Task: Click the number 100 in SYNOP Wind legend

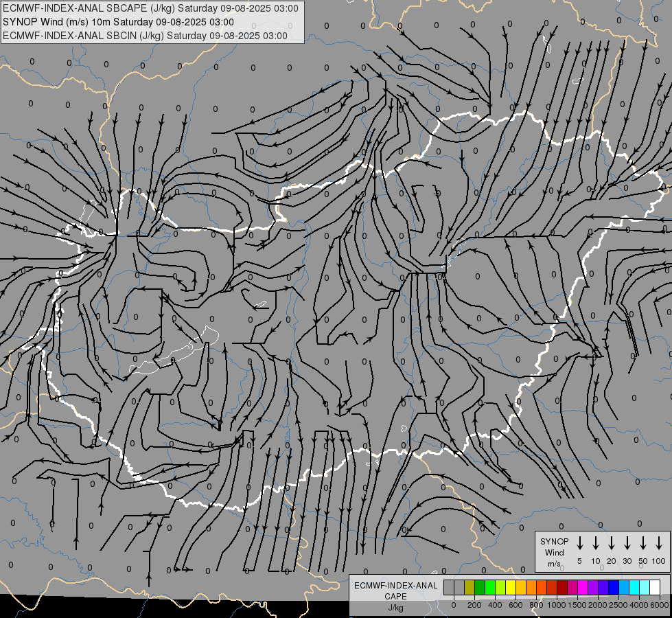Action: coord(659,561)
